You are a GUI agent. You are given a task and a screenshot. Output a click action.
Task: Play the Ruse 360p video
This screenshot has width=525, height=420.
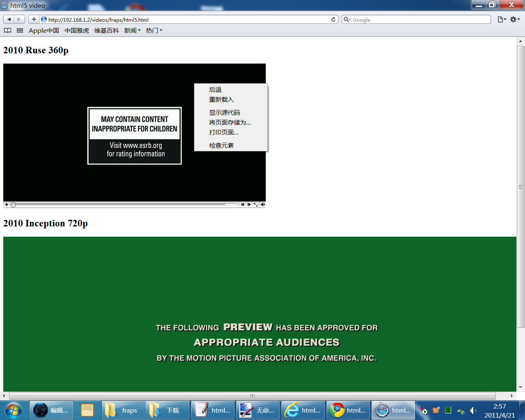tap(7, 204)
